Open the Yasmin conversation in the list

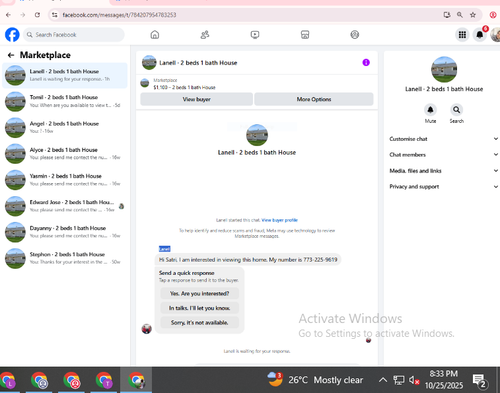tap(65, 180)
